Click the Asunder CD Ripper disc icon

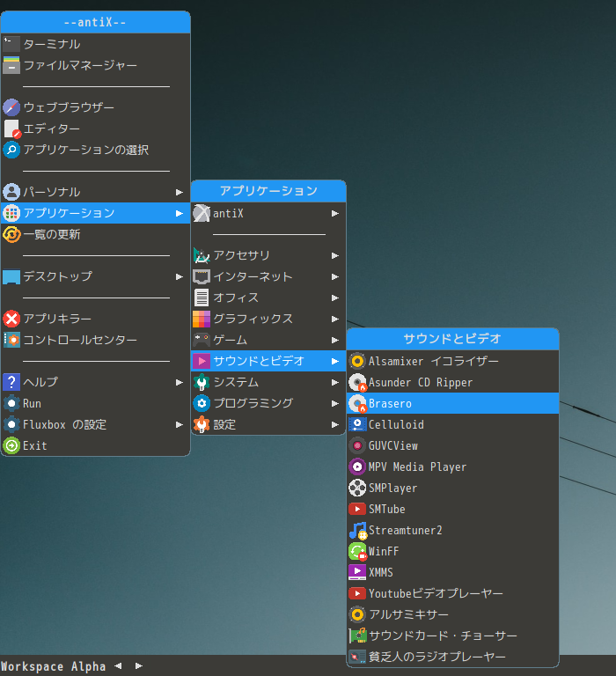357,382
